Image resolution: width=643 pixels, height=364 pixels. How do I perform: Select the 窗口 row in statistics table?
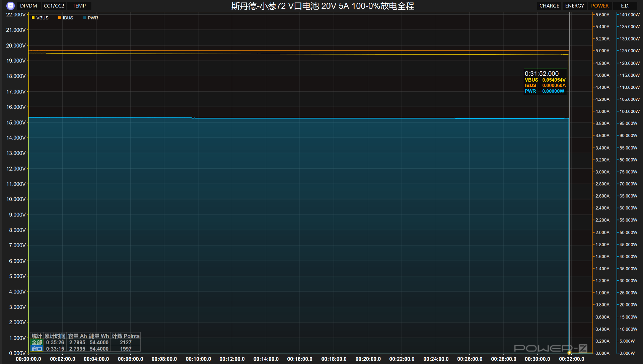point(85,349)
